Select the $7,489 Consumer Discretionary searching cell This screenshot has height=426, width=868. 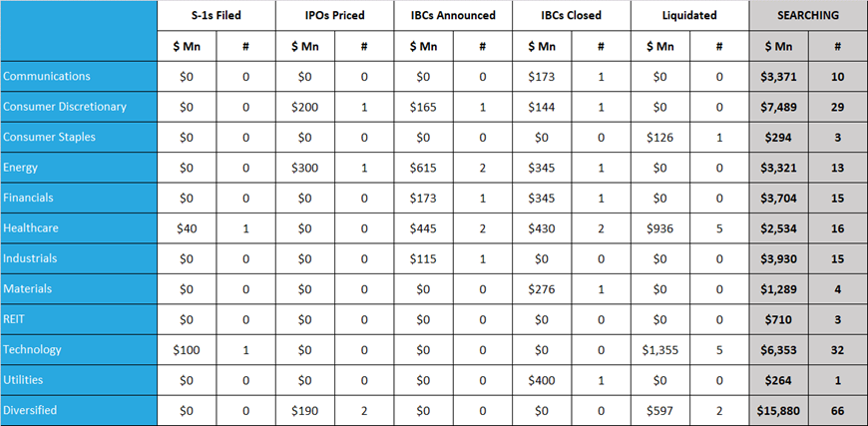point(778,107)
